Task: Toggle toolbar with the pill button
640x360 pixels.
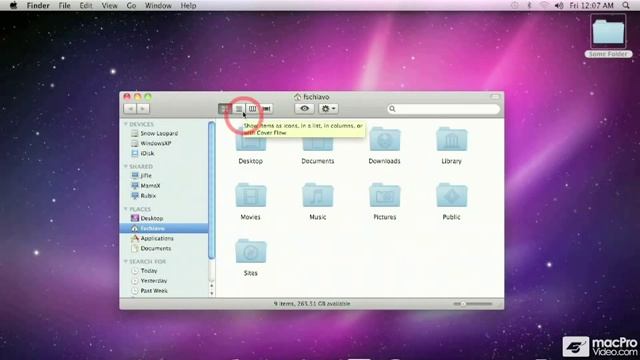Action: (495, 97)
